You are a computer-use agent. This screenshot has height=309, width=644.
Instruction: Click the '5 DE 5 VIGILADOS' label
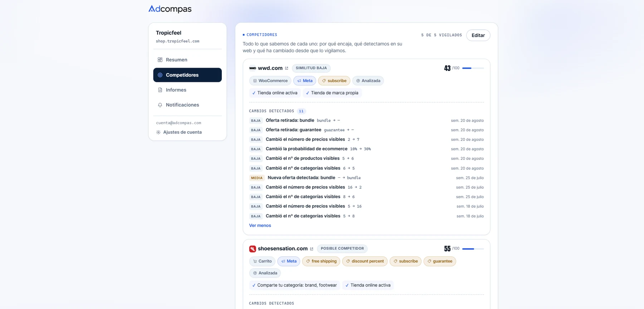(x=441, y=35)
